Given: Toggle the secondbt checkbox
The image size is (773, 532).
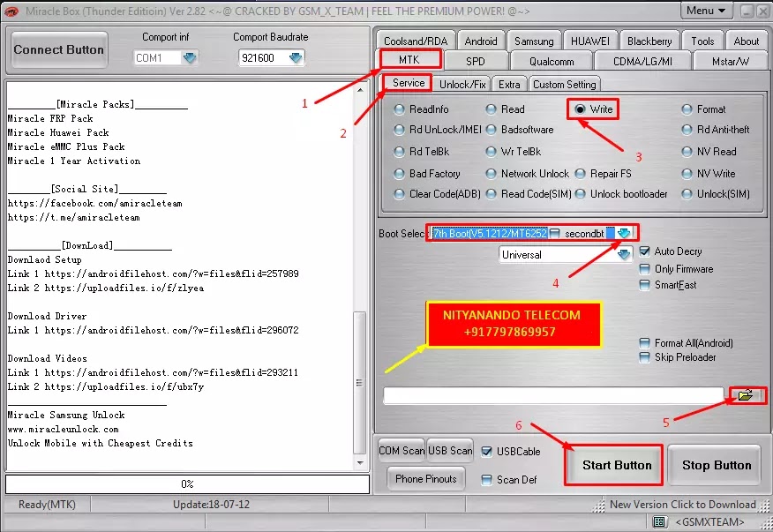Looking at the screenshot, I should point(555,233).
